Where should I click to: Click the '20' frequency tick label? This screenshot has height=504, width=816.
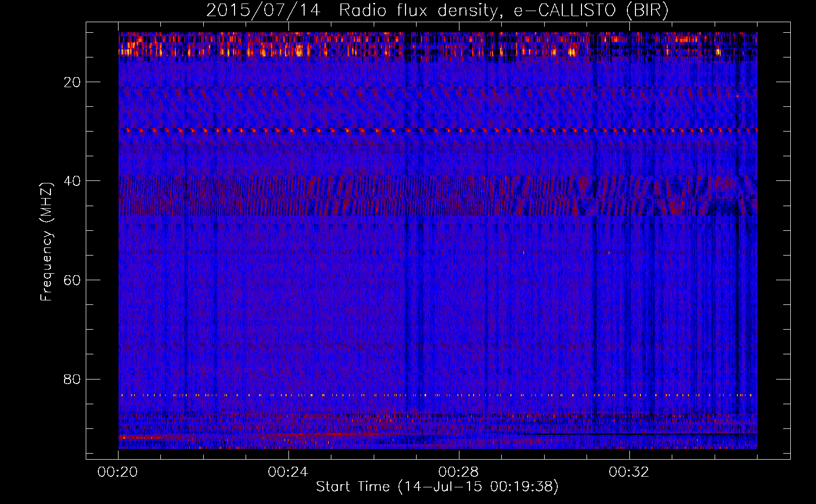click(x=73, y=82)
